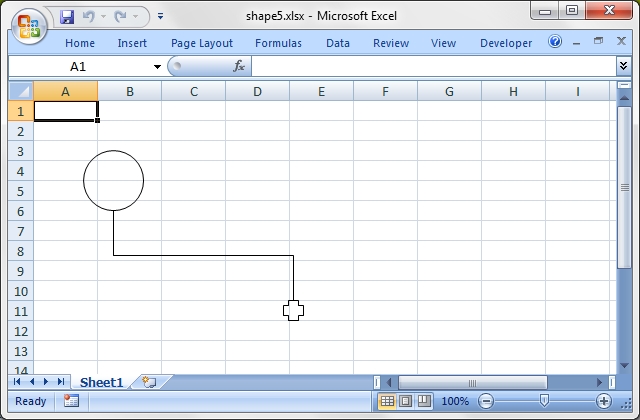640x420 pixels.
Task: Customize the Quick Access Toolbar
Action: pyautogui.click(x=160, y=16)
